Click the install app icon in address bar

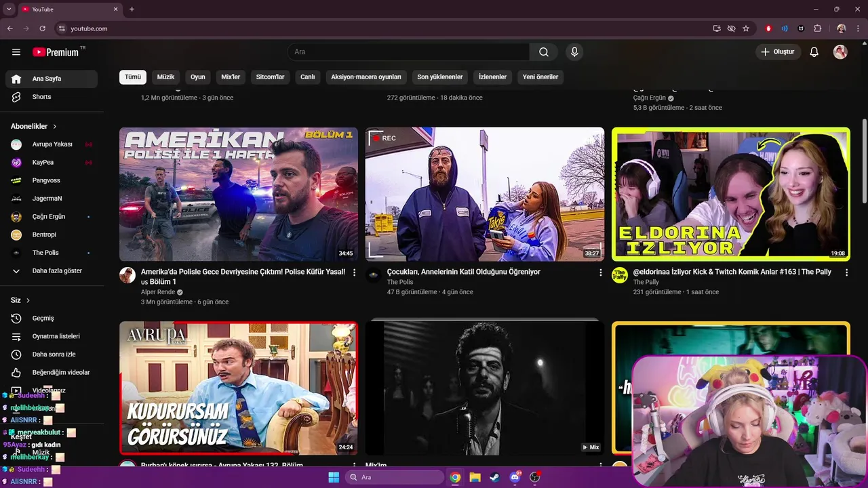(717, 28)
